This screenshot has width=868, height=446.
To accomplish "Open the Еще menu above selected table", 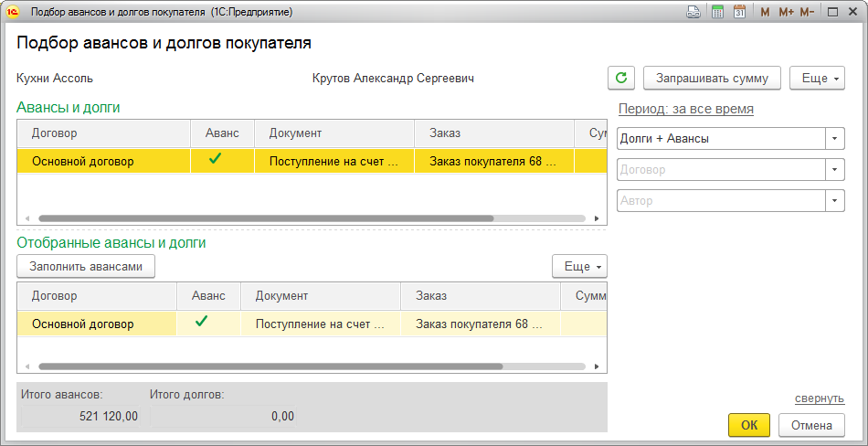I will [579, 266].
